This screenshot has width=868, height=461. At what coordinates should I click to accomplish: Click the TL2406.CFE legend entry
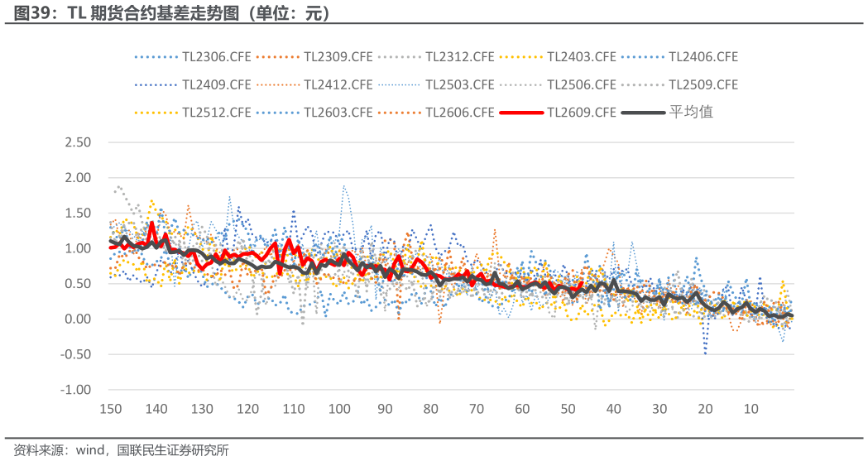pos(679,57)
